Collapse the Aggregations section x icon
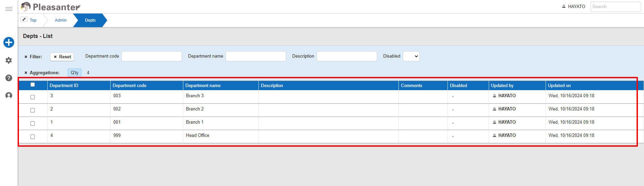 point(26,73)
